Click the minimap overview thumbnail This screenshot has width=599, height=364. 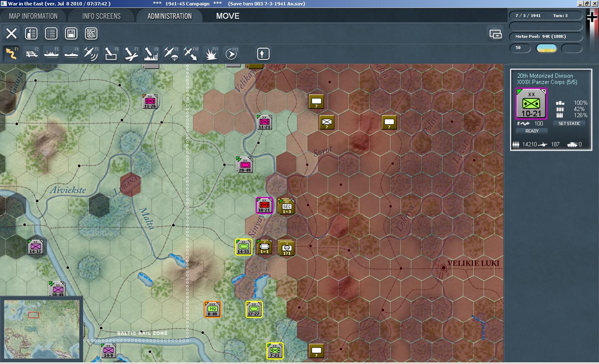[41, 329]
